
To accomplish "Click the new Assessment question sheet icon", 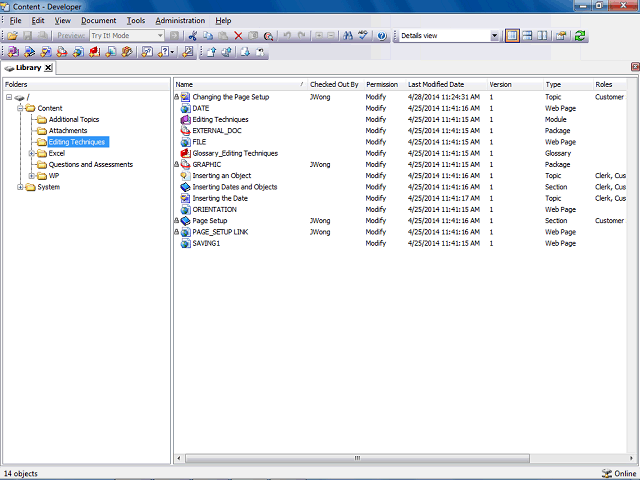I will tap(147, 52).
